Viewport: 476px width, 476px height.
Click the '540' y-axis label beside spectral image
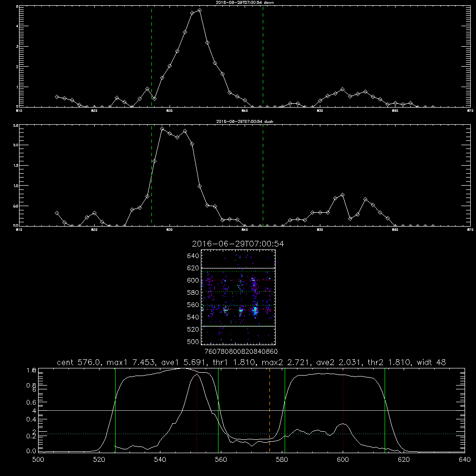click(x=193, y=317)
